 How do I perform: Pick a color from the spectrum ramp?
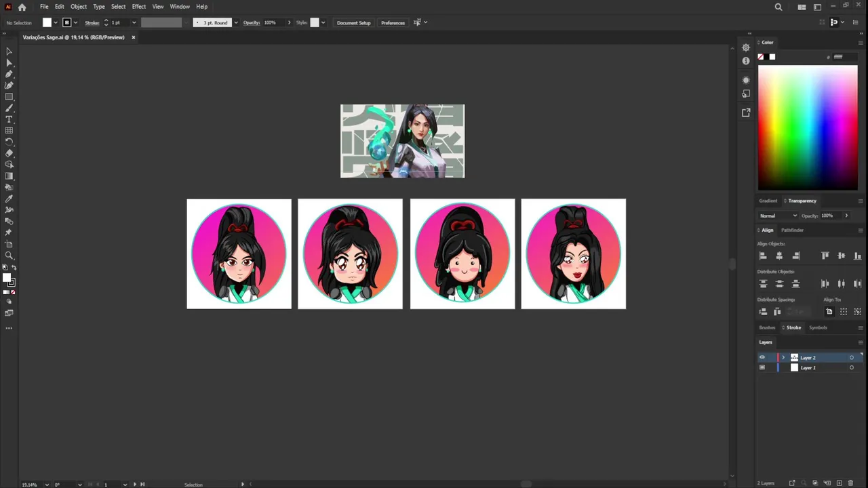coord(808,127)
